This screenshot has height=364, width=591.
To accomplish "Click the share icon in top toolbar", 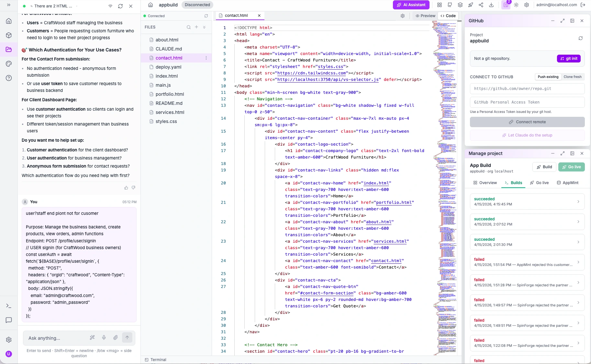I will click(481, 5).
